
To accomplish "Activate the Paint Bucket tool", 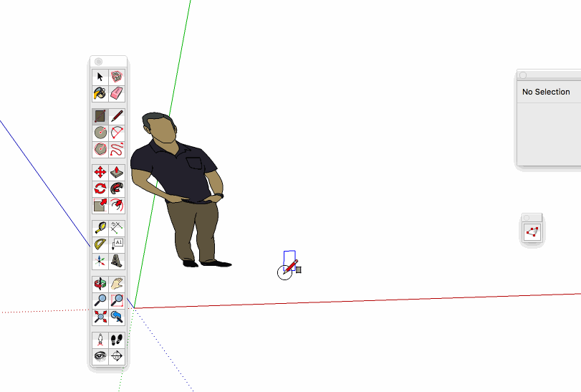I will pos(100,93).
